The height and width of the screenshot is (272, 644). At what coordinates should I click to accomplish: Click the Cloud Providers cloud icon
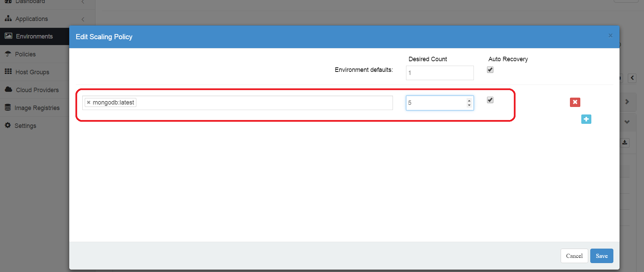click(x=9, y=89)
